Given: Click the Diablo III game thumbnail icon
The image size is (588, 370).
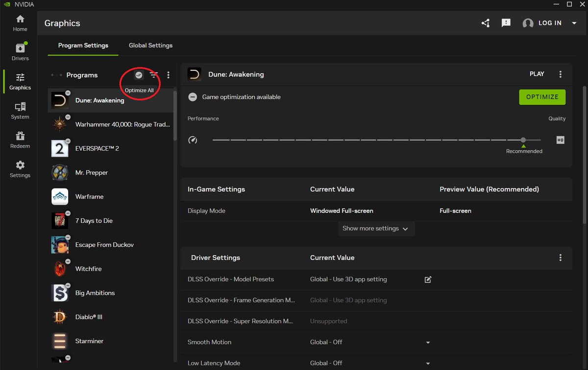Looking at the screenshot, I should coord(60,317).
